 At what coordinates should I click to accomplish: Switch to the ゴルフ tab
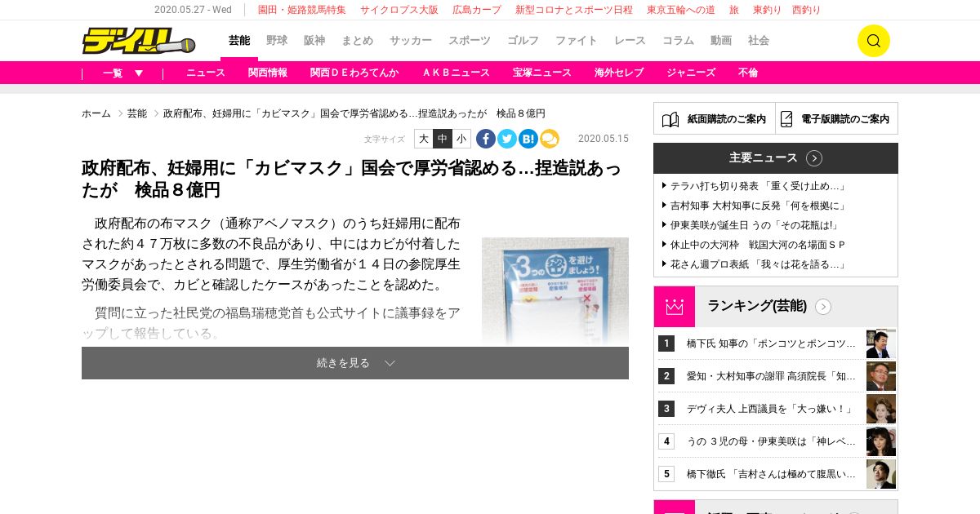[523, 41]
